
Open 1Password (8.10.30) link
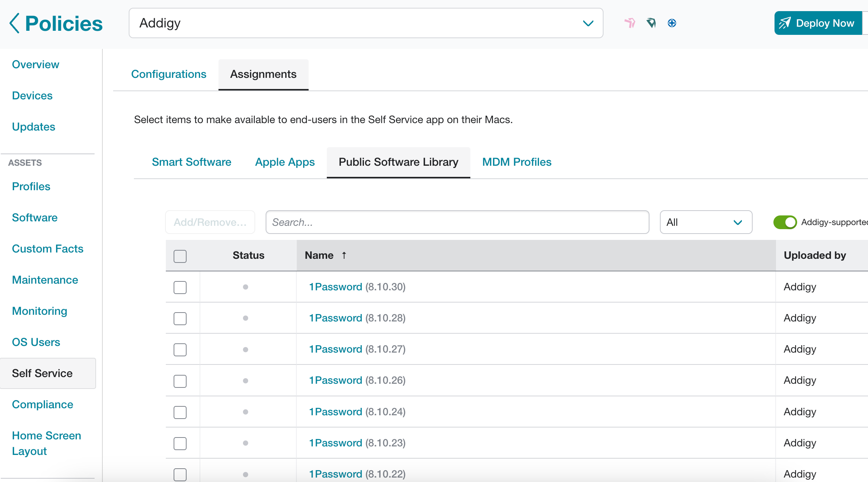(x=335, y=287)
